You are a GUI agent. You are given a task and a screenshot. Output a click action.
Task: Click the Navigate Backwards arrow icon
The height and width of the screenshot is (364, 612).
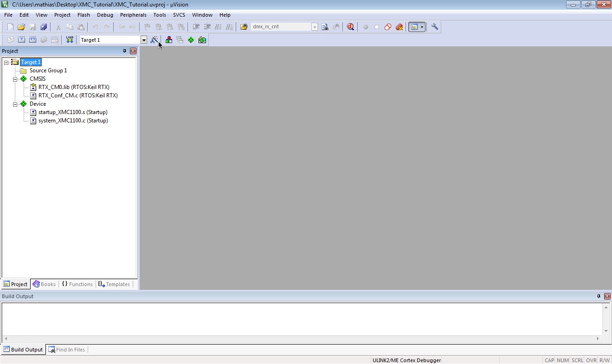[x=122, y=27]
